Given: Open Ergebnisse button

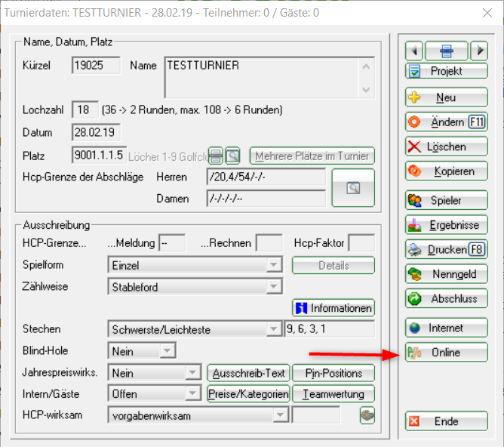Looking at the screenshot, I should 447,225.
